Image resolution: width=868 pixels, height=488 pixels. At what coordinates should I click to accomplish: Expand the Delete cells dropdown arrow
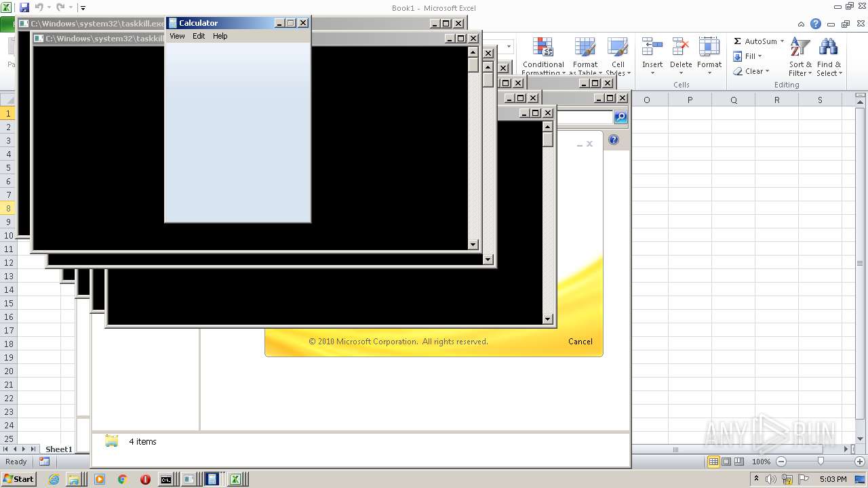coord(681,73)
